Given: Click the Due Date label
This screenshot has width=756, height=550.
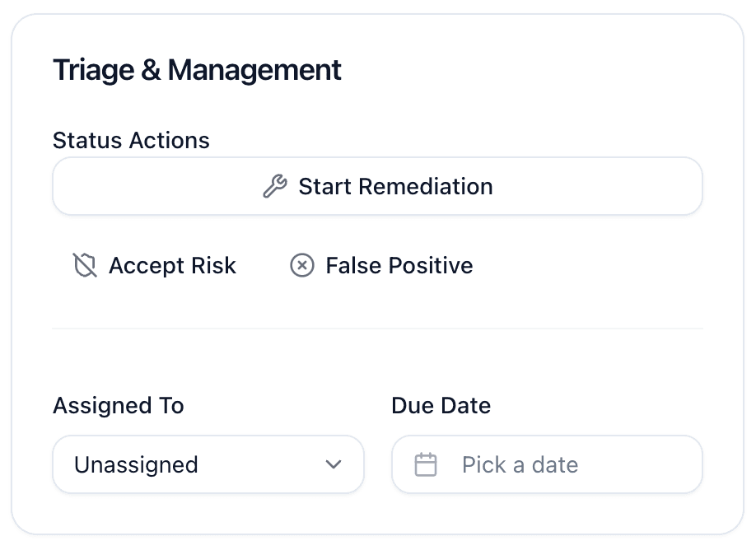Looking at the screenshot, I should click(x=441, y=405).
